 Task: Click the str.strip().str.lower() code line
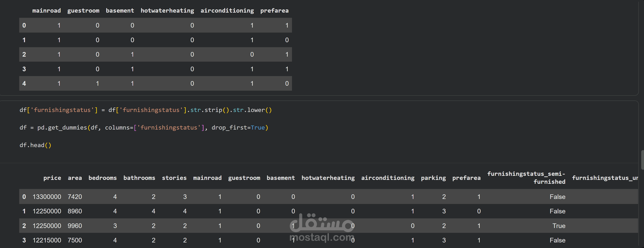tap(145, 110)
